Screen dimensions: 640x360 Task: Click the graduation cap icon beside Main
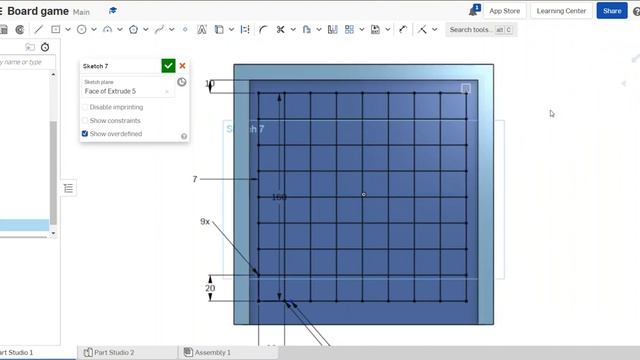point(113,11)
